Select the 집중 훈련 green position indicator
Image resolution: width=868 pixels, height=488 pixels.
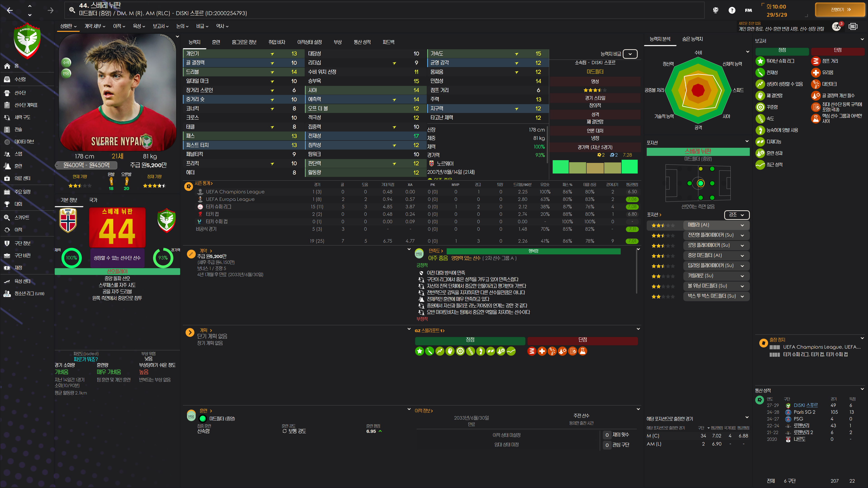point(203,419)
